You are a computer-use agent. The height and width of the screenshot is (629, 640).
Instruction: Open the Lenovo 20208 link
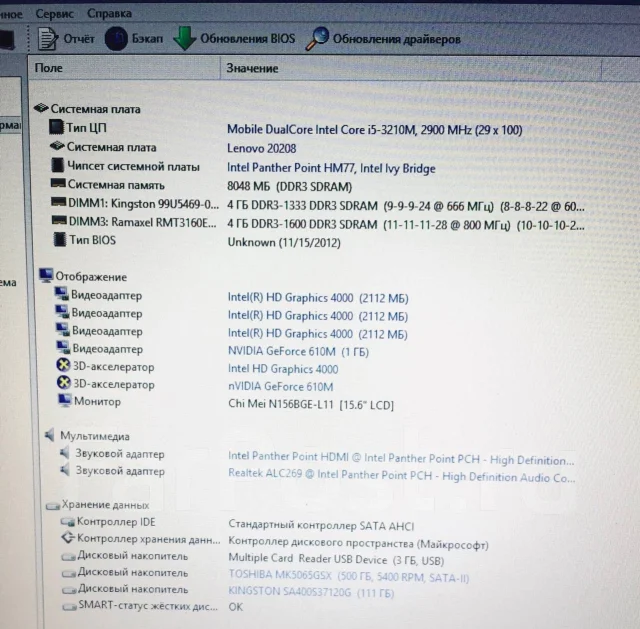[262, 148]
